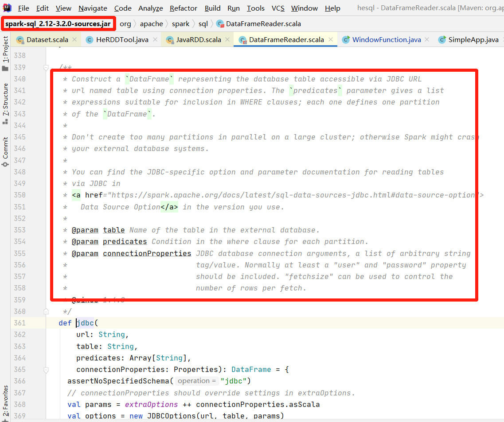Click the WindowFunction.java runnable class icon

tap(346, 39)
